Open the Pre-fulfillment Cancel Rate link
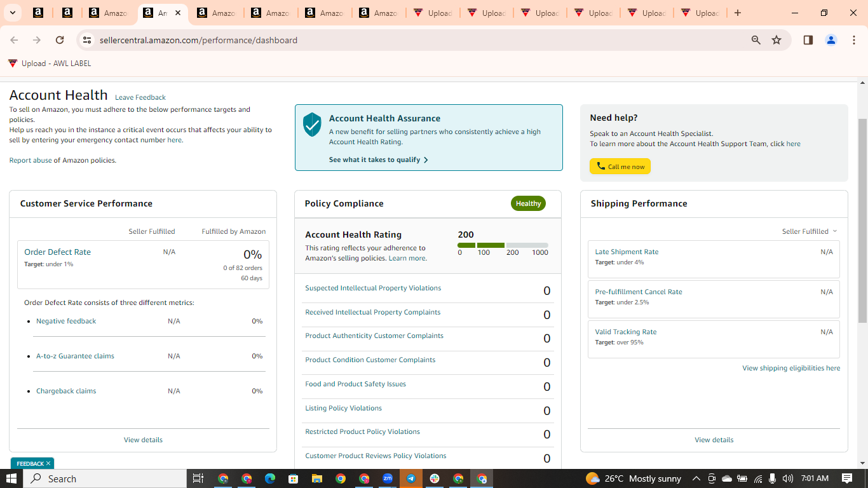 click(x=639, y=292)
